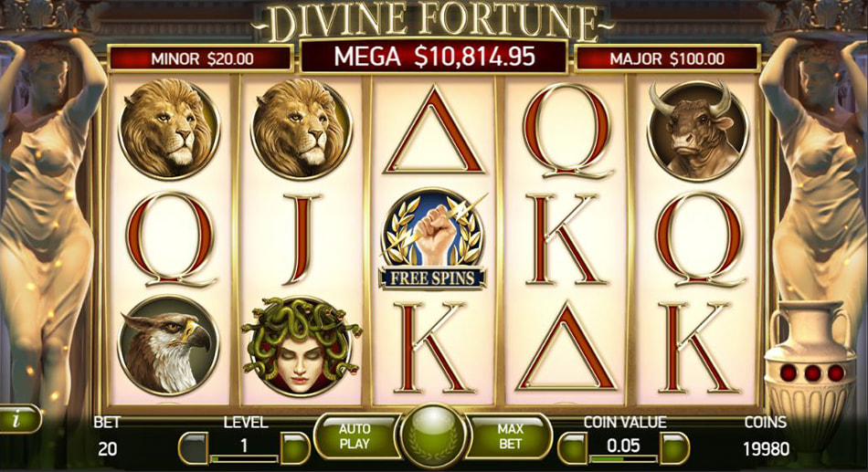Click the Free Spins lightning fist symbol
Screen dimensions: 868x472
(433, 239)
